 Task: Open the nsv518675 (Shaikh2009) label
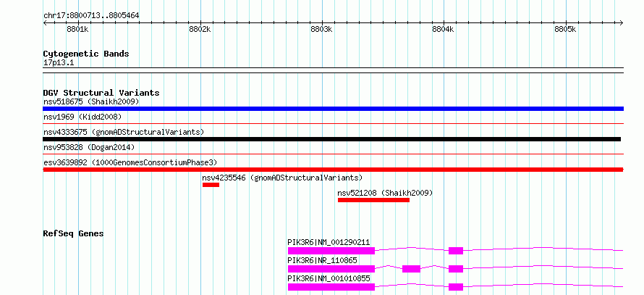click(91, 101)
